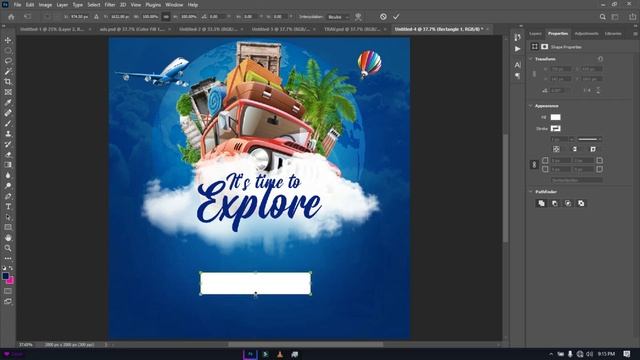
Task: Click the foreground color swatch
Action: [x=5, y=276]
